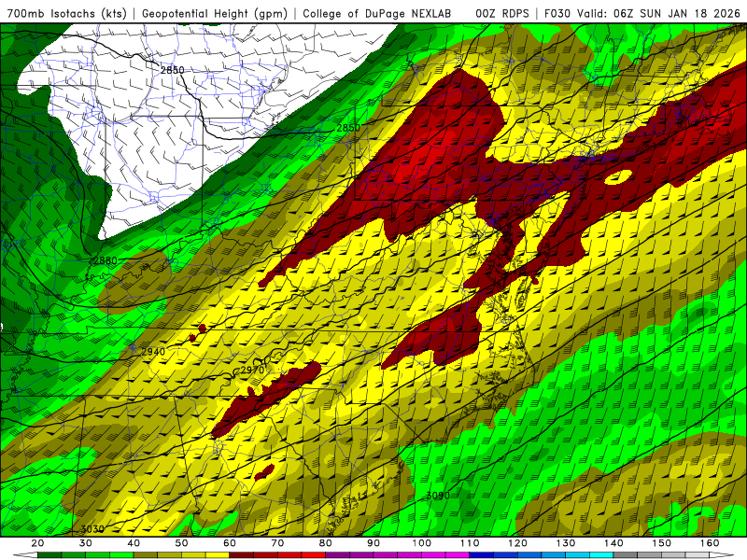Click the '00Z RDPS' model run label

pos(501,13)
